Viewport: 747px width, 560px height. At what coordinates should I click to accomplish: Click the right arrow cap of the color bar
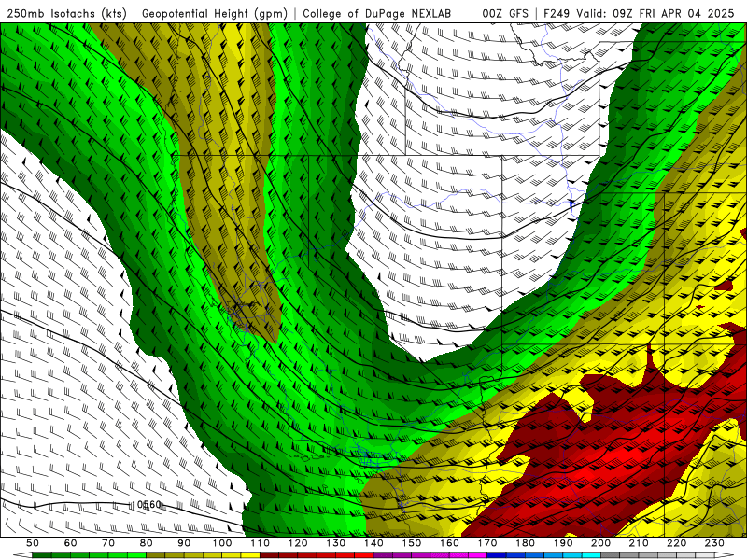(725, 555)
